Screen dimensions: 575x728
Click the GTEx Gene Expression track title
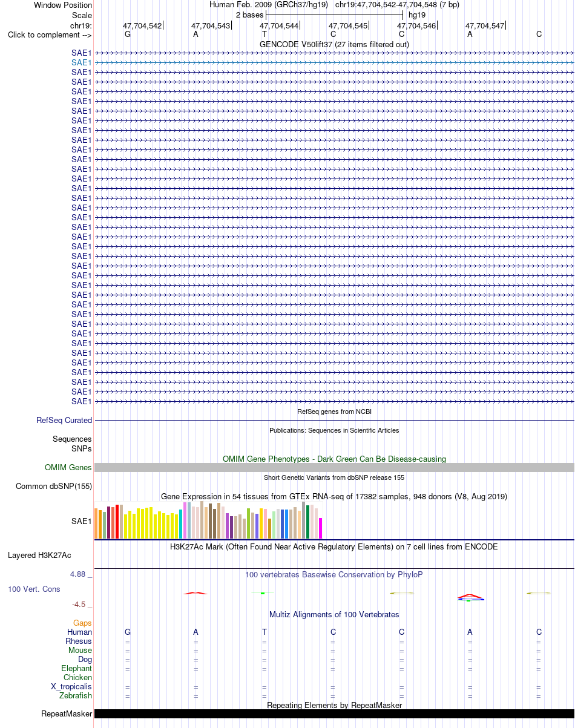click(334, 496)
